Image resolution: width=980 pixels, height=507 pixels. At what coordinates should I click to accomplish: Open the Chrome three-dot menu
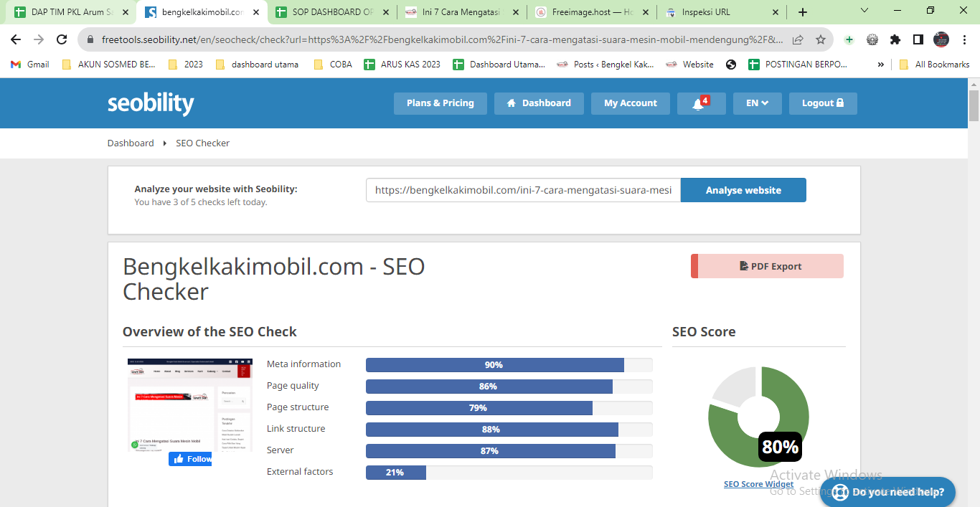click(965, 39)
